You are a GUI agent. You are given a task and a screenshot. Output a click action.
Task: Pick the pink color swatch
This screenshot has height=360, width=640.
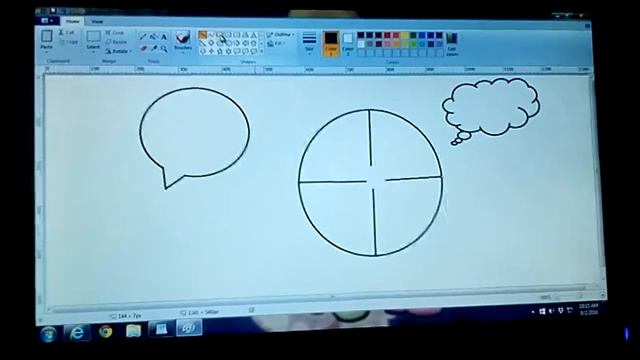click(387, 44)
